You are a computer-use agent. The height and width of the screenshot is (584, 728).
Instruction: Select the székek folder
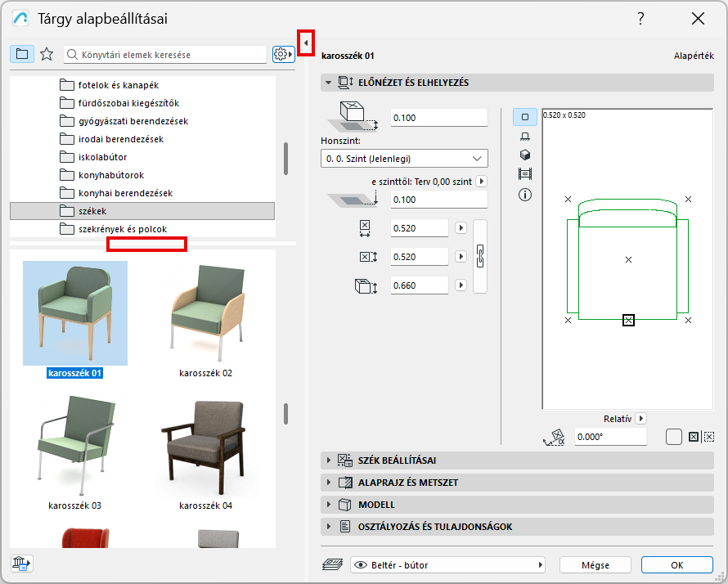pos(142,211)
